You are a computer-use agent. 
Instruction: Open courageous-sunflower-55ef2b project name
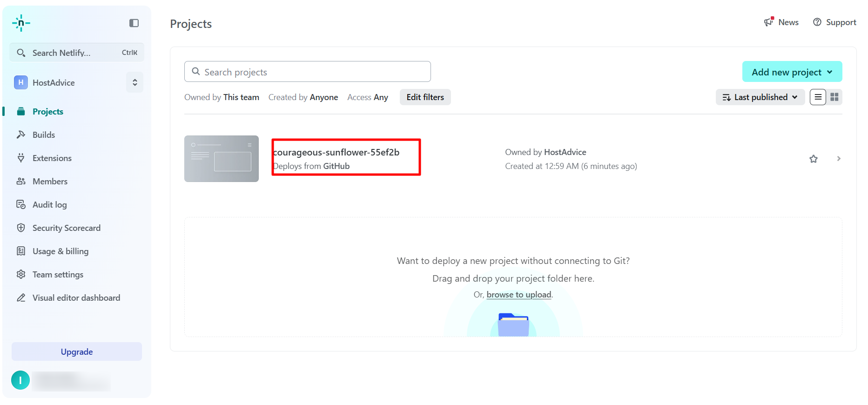336,152
